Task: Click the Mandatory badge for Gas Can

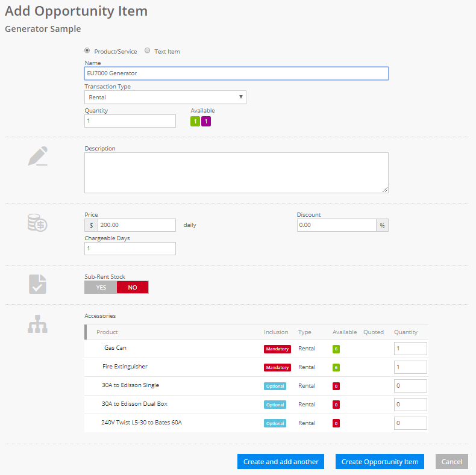Action: (277, 349)
